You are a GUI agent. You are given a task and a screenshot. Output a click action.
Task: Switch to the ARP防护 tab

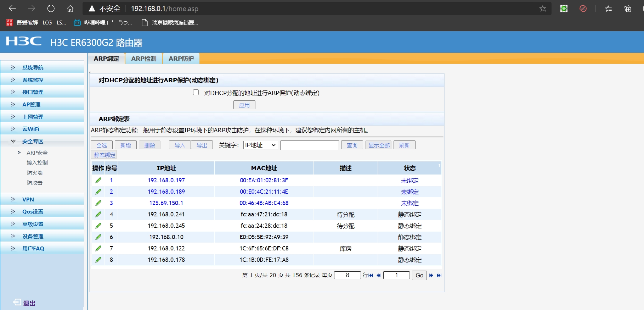pyautogui.click(x=181, y=59)
